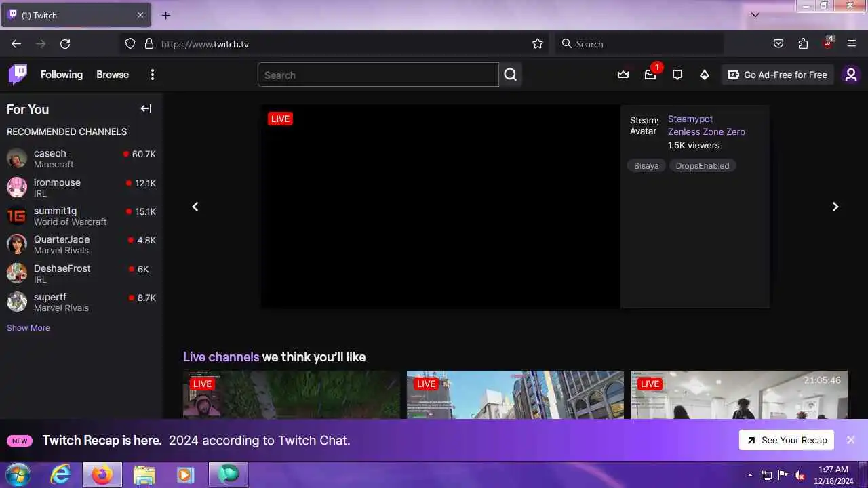Open the city street live stream thumbnail
Image resolution: width=868 pixels, height=488 pixels.
tap(515, 394)
